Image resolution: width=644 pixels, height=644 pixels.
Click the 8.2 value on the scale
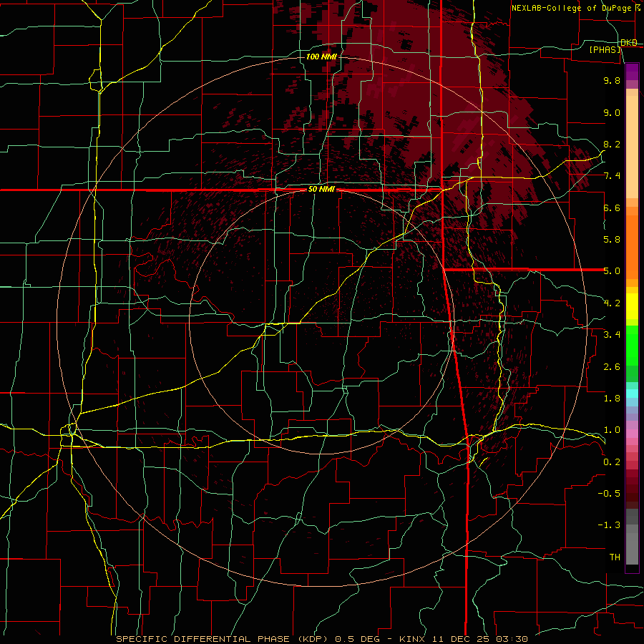click(612, 144)
